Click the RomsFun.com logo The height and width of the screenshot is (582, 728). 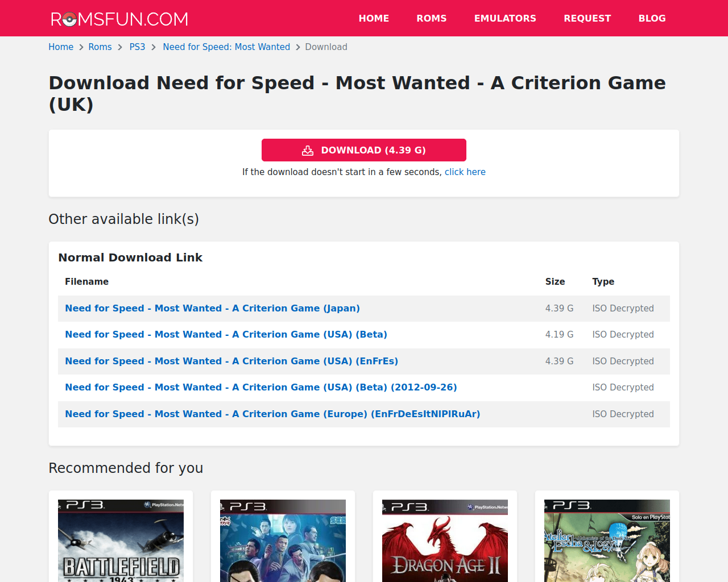(119, 19)
